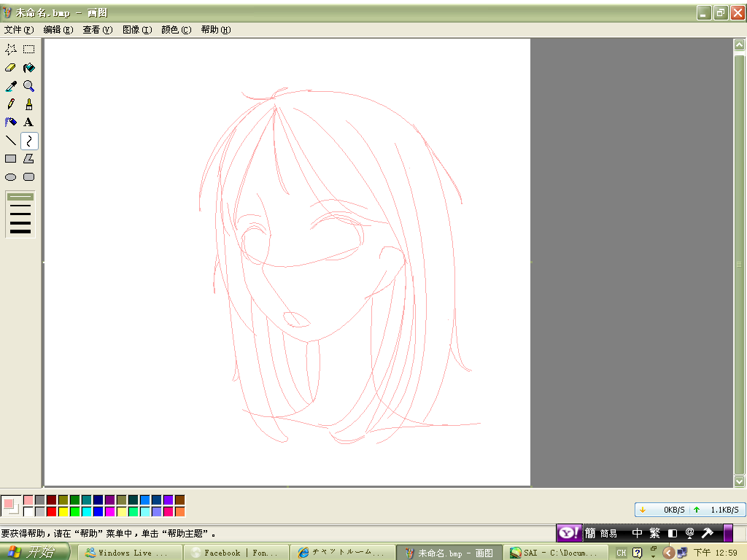
Task: Pick the Airbrush spray tool
Action: point(10,122)
